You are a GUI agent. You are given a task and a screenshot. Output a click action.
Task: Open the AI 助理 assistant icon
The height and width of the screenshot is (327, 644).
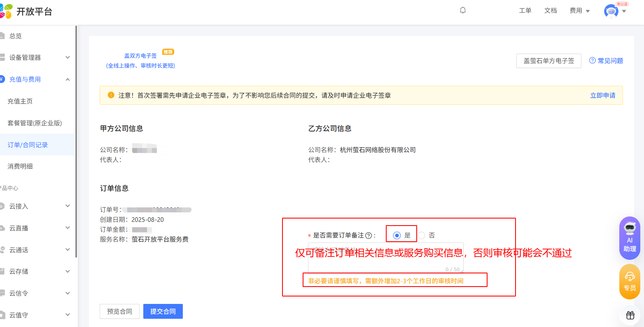pos(630,238)
